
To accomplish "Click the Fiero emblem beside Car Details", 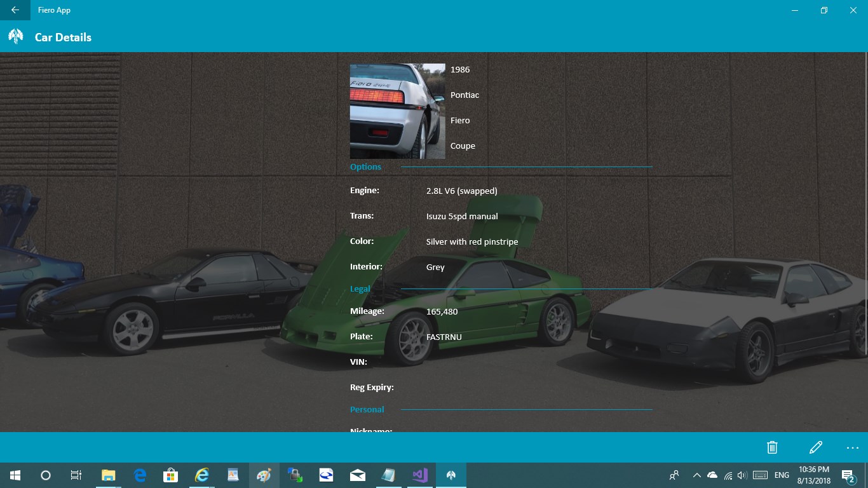I will [16, 37].
